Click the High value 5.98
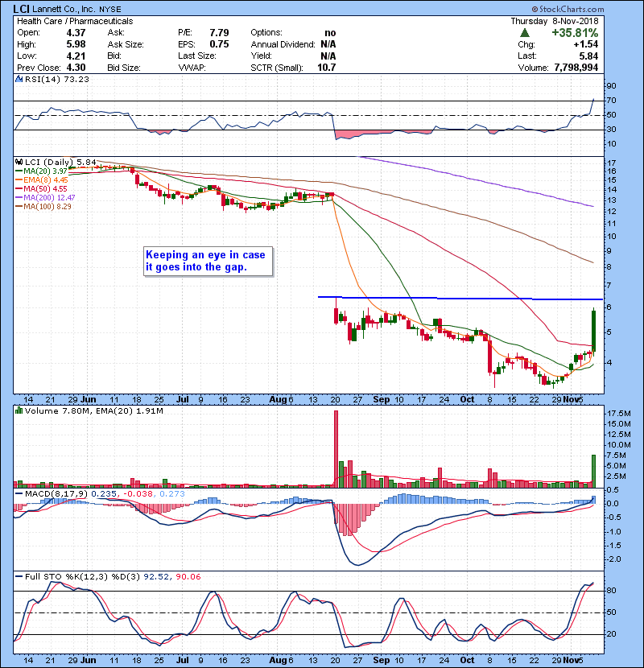 click(76, 44)
